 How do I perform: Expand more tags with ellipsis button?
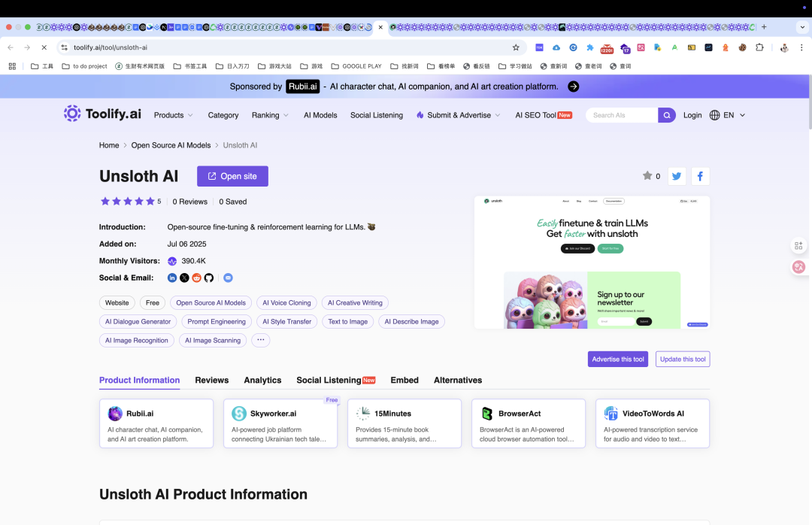click(260, 340)
